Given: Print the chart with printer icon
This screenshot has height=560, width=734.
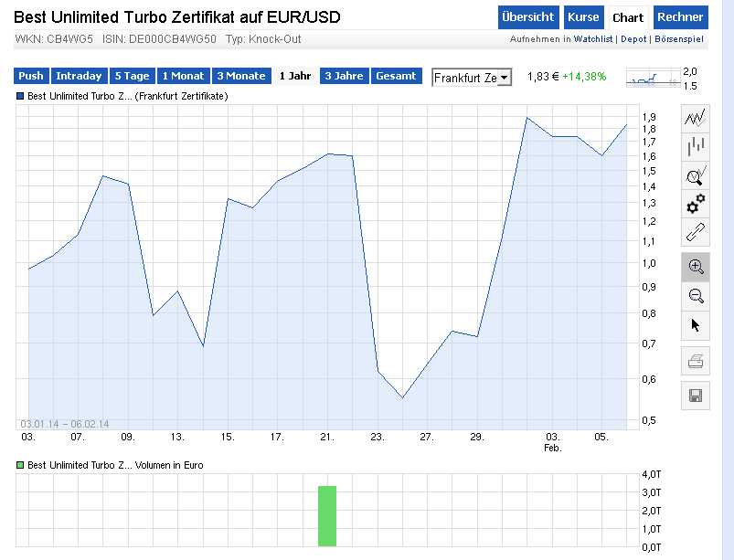Looking at the screenshot, I should 696,362.
